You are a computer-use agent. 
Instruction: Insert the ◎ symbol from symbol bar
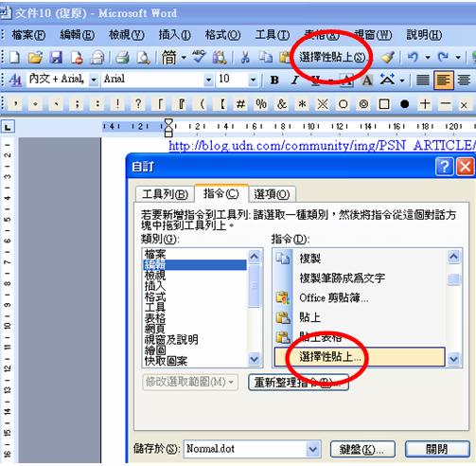pyautogui.click(x=363, y=104)
